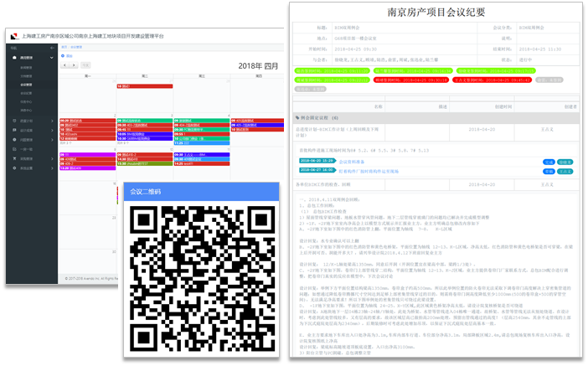This screenshot has height=366, width=588.
Task: Click the red sign-in pill with time 09:45:42
Action: coord(493,80)
